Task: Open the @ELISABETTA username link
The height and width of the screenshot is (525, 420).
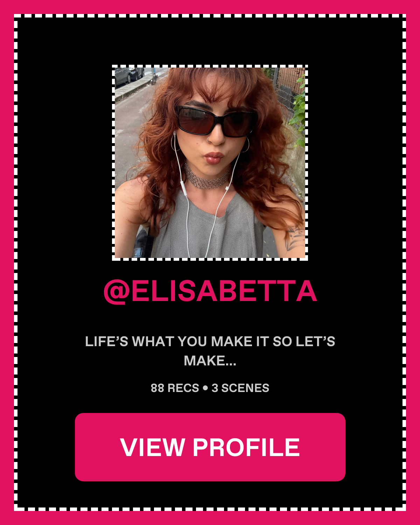Action: coord(210,291)
